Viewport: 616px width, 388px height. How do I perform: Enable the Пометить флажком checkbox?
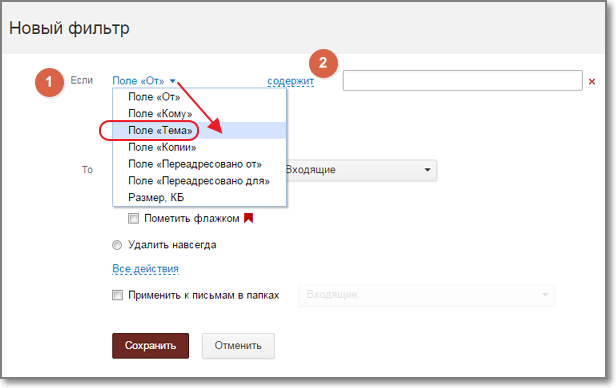click(x=134, y=218)
